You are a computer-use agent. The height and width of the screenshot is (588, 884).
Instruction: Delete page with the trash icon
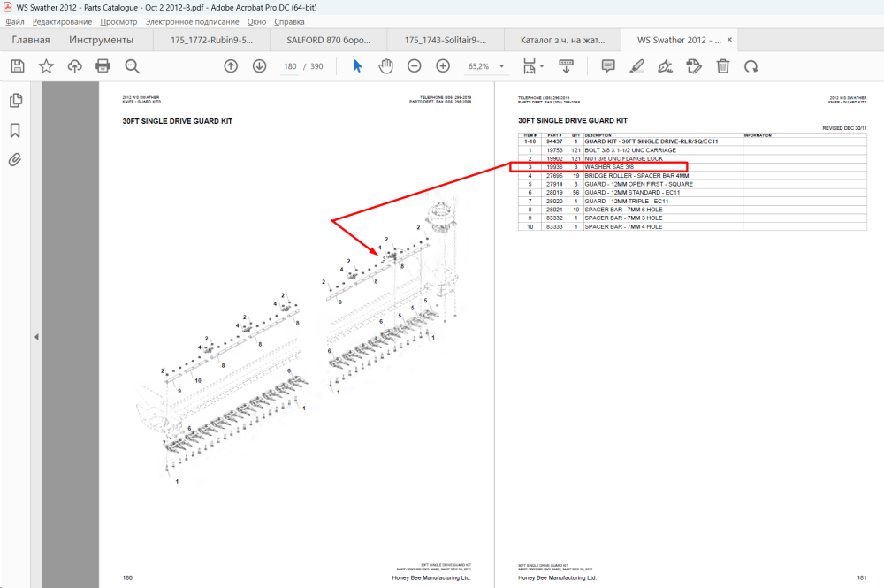[x=723, y=66]
